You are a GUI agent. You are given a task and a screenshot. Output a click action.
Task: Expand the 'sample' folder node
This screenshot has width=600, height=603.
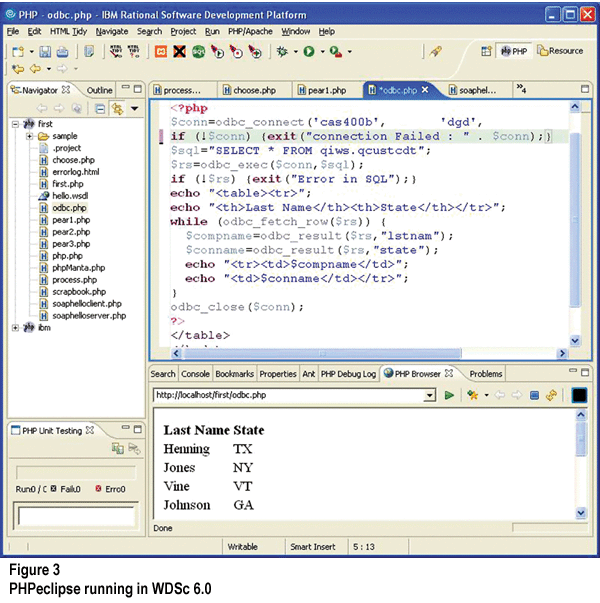click(29, 136)
